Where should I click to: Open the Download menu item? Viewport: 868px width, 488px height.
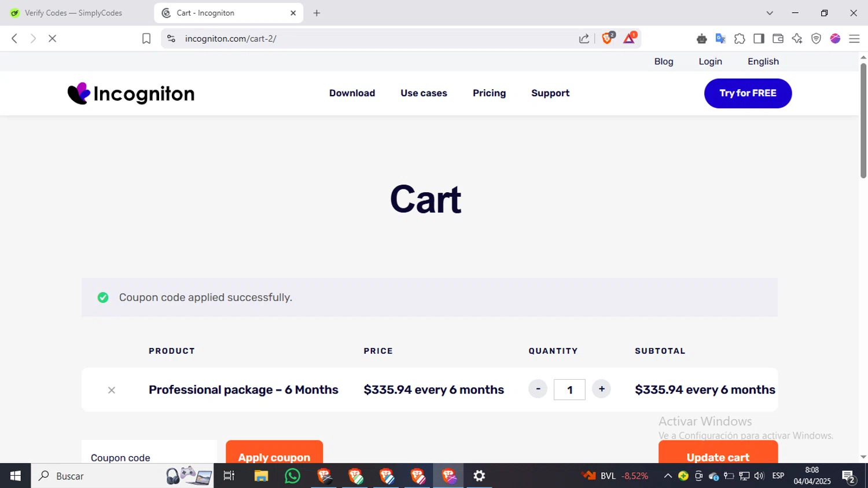point(352,93)
